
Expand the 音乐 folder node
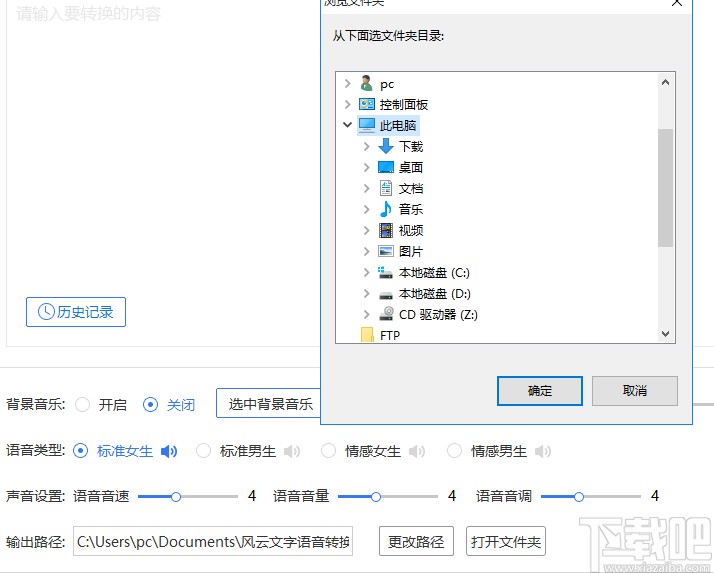(367, 209)
